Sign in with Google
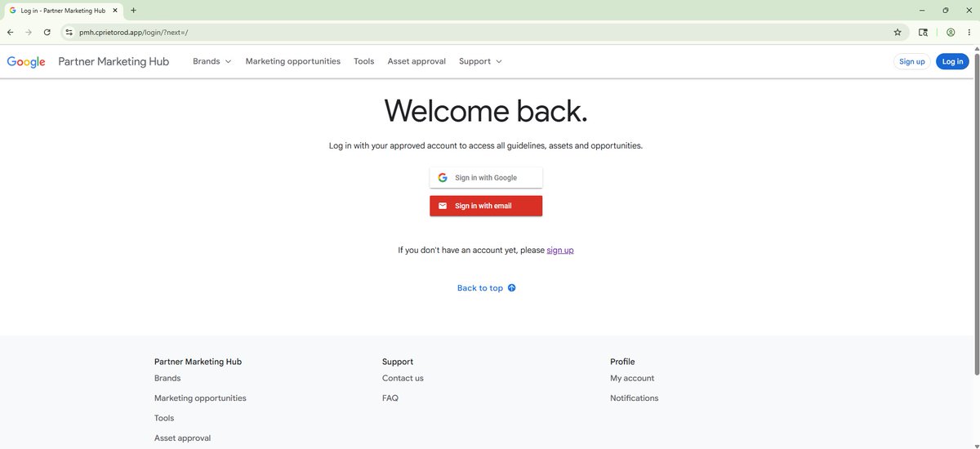 486,178
